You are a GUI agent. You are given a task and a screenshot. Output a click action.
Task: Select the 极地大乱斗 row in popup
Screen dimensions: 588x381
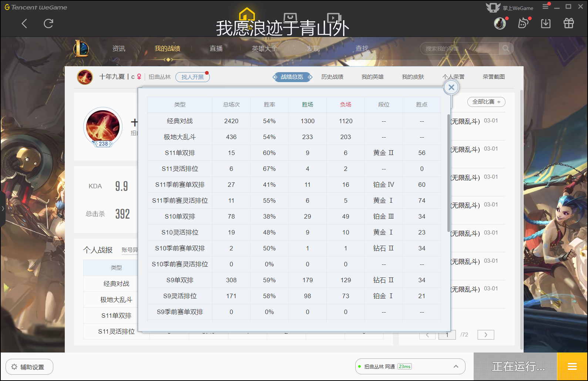click(294, 137)
